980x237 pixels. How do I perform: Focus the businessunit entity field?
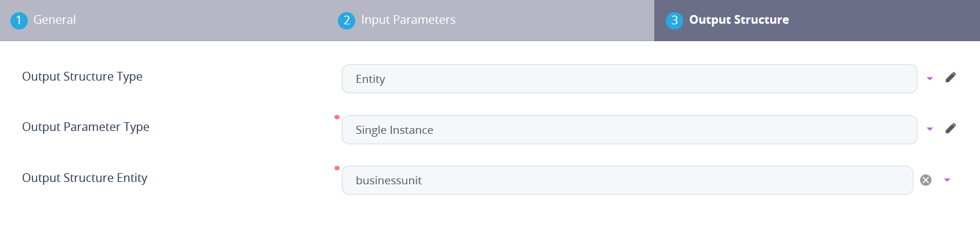click(x=627, y=180)
